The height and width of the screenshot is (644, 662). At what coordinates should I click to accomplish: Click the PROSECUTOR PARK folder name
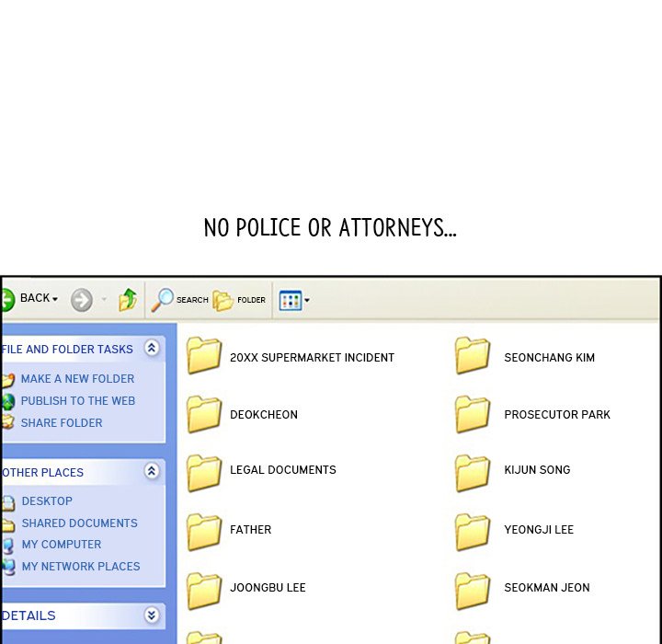point(557,415)
